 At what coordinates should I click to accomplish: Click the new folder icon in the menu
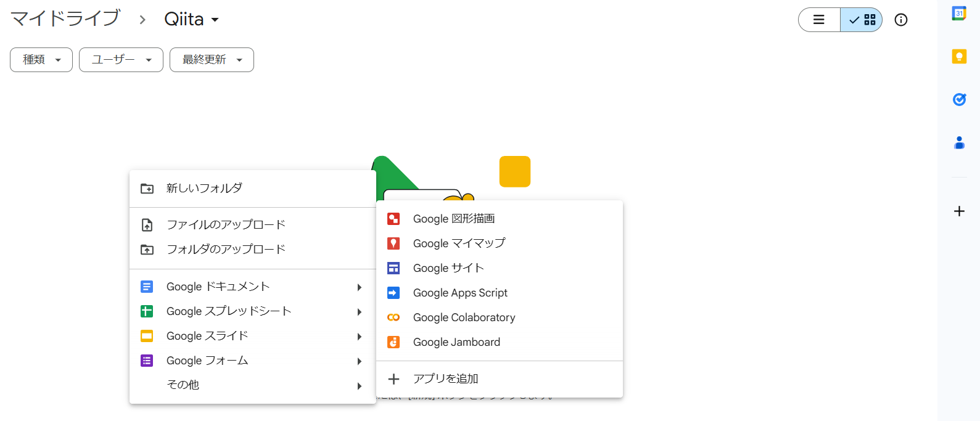tap(147, 189)
